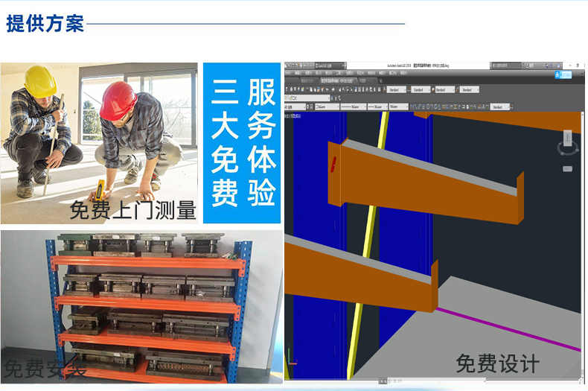Click the mold storage rack photo

pyautogui.click(x=141, y=305)
